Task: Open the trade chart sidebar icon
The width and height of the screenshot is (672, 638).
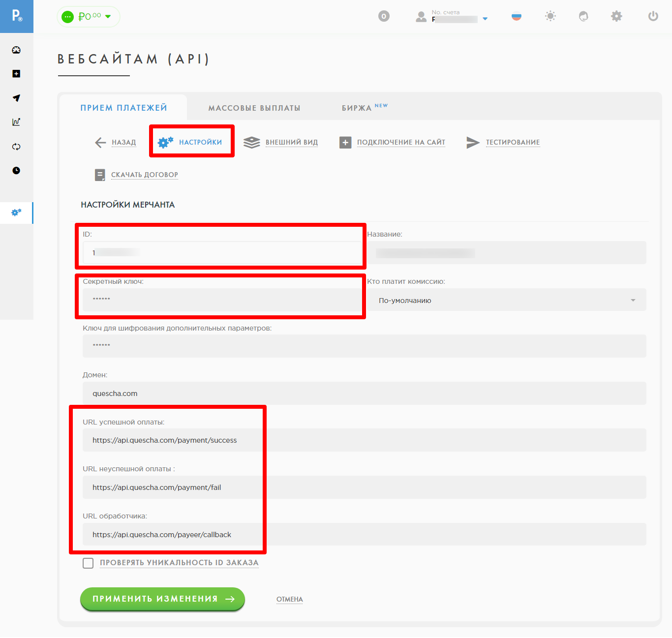Action: (16, 122)
